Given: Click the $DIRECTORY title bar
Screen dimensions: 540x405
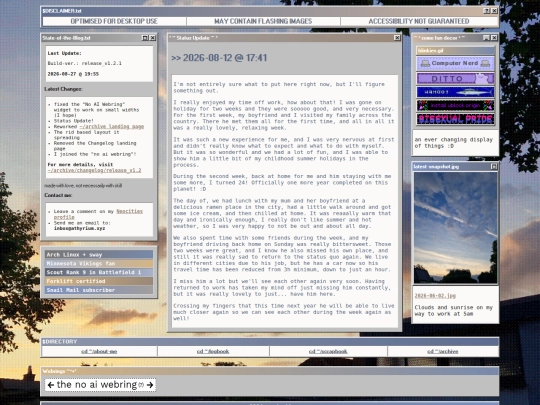Looking at the screenshot, I should (x=270, y=342).
